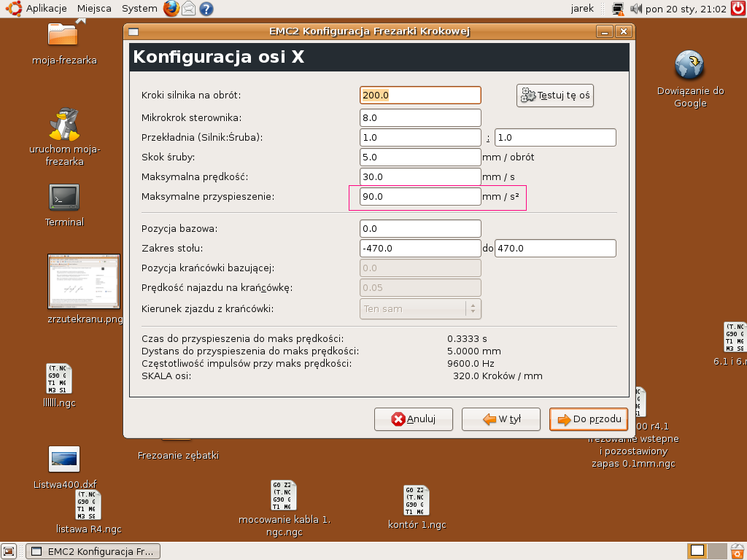Click the W tył back button
Screen dimensions: 747x560
click(501, 419)
